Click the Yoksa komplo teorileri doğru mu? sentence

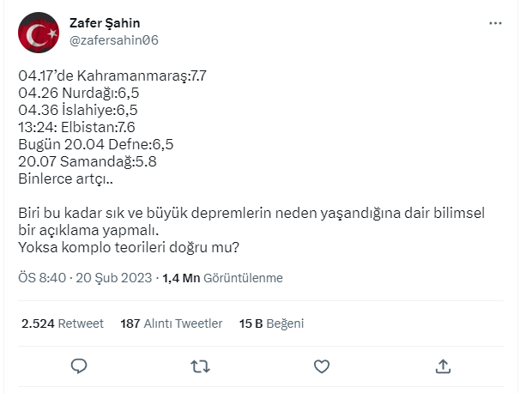tap(128, 247)
